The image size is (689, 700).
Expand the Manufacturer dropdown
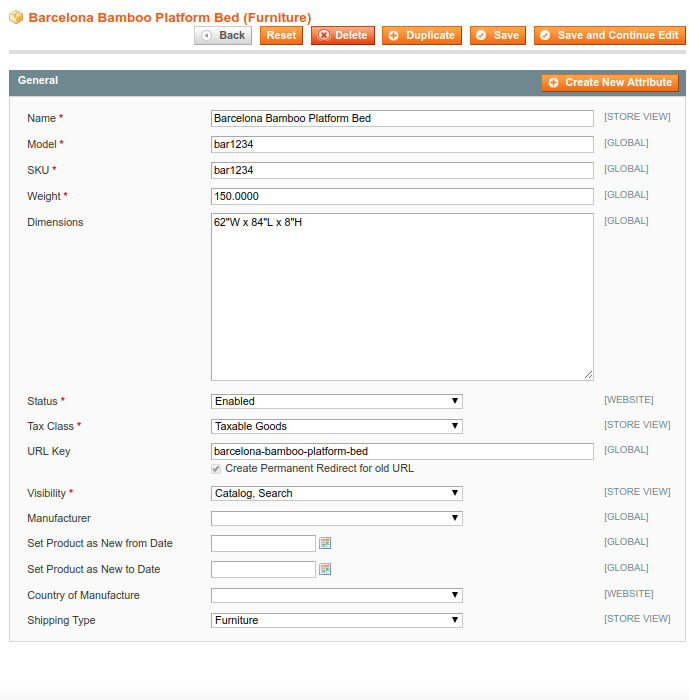pos(336,518)
